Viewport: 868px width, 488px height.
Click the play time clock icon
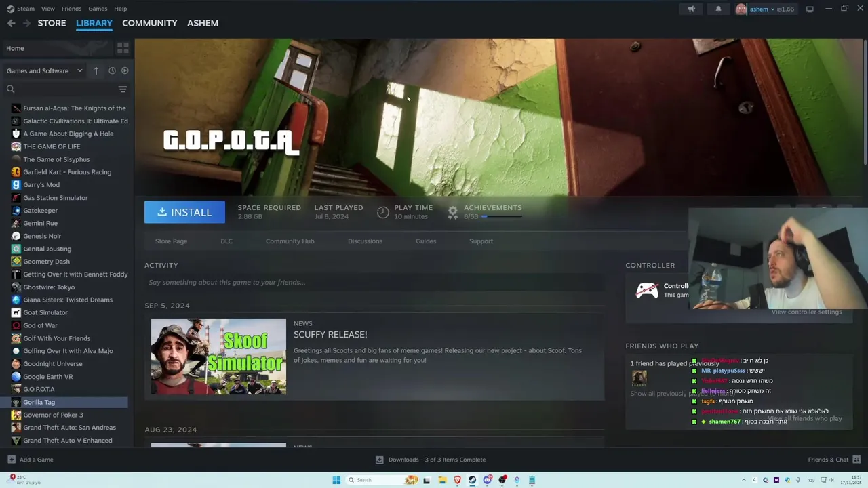point(383,212)
